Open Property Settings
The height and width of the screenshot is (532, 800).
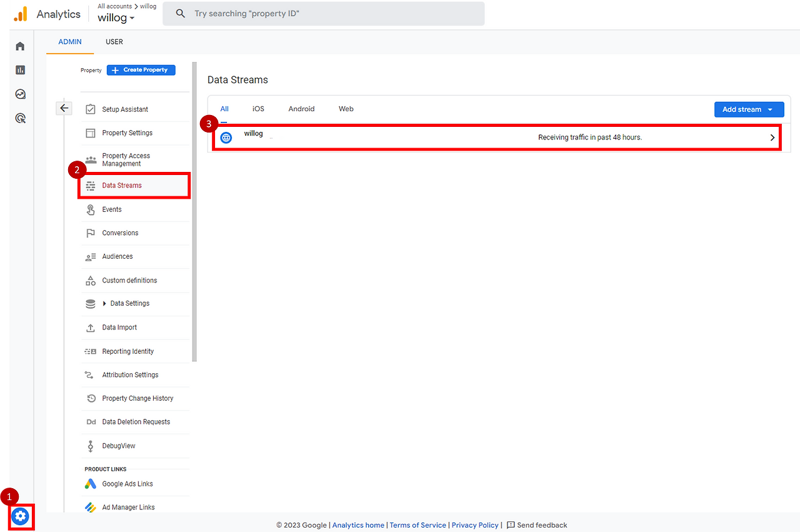[127, 133]
